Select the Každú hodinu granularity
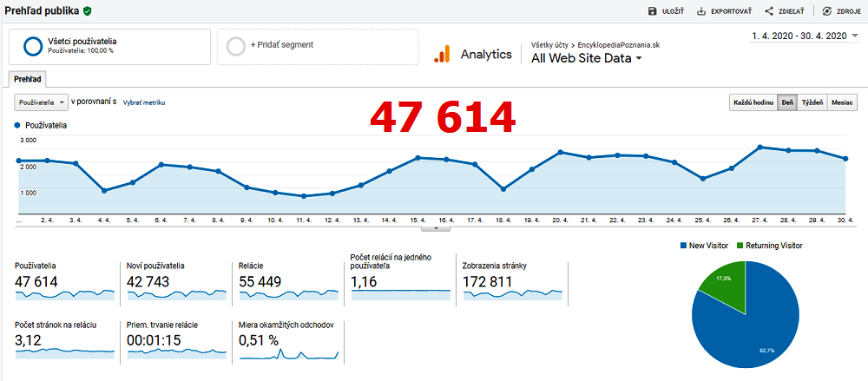The image size is (868, 381). point(753,103)
